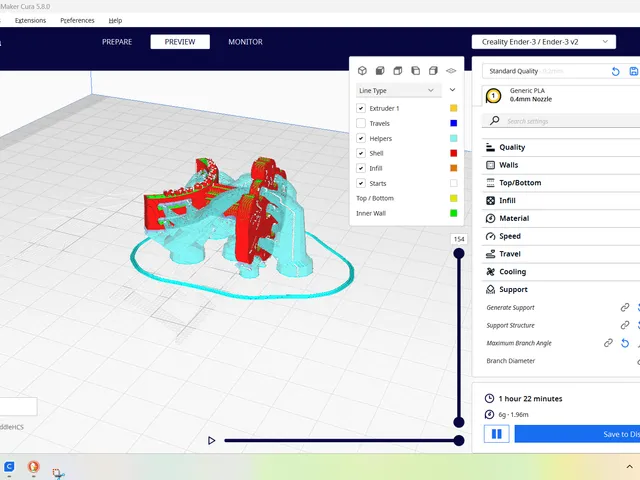Screen dimensions: 640x480
Task: Switch camera to left side view icon
Action: 416,71
